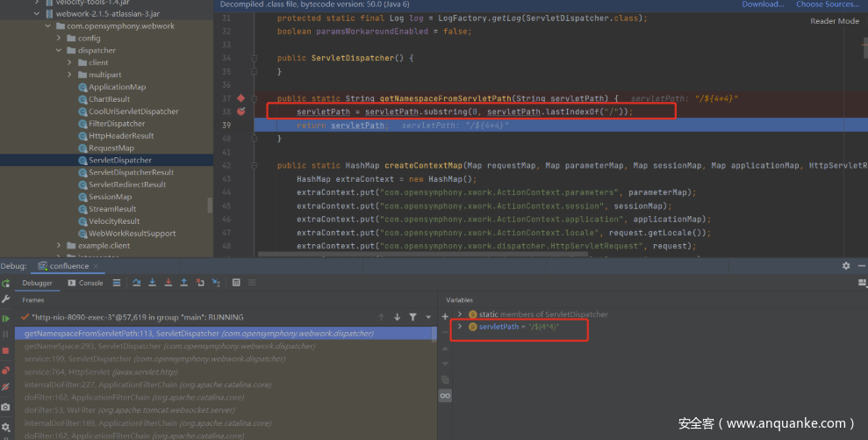
Task: Click the Step Into debugger icon
Action: tap(152, 283)
